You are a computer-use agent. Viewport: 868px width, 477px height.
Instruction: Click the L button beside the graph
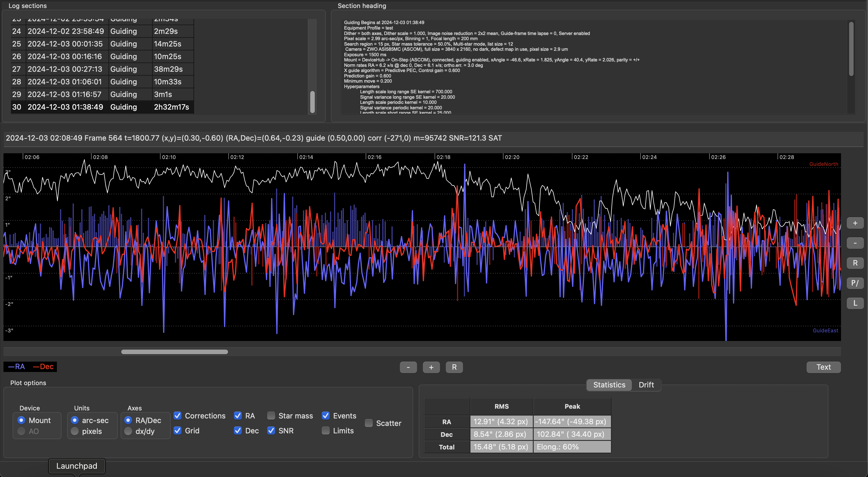pos(855,303)
